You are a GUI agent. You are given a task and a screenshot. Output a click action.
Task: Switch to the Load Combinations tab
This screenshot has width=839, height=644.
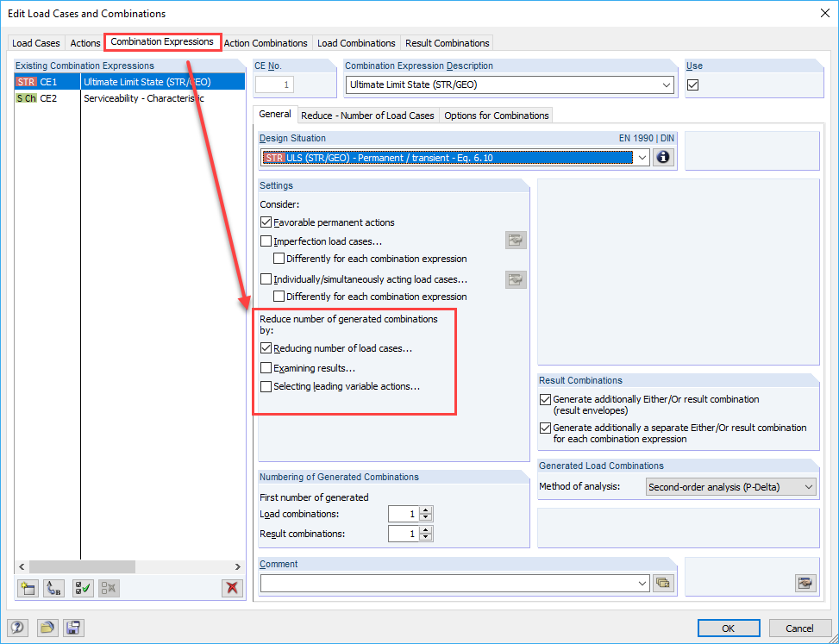356,43
